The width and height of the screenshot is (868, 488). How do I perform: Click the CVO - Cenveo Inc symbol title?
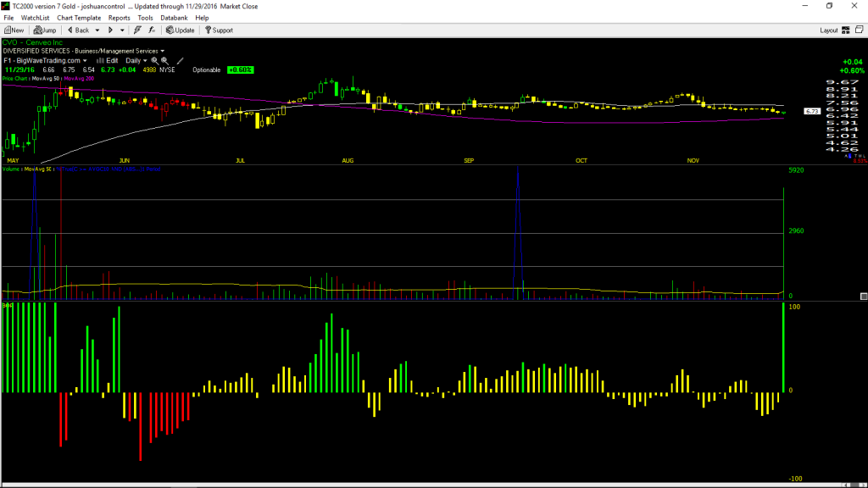[x=33, y=42]
